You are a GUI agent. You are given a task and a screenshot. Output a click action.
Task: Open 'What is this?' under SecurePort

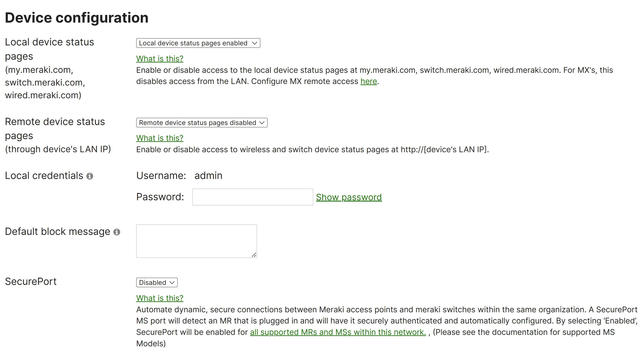click(x=160, y=298)
